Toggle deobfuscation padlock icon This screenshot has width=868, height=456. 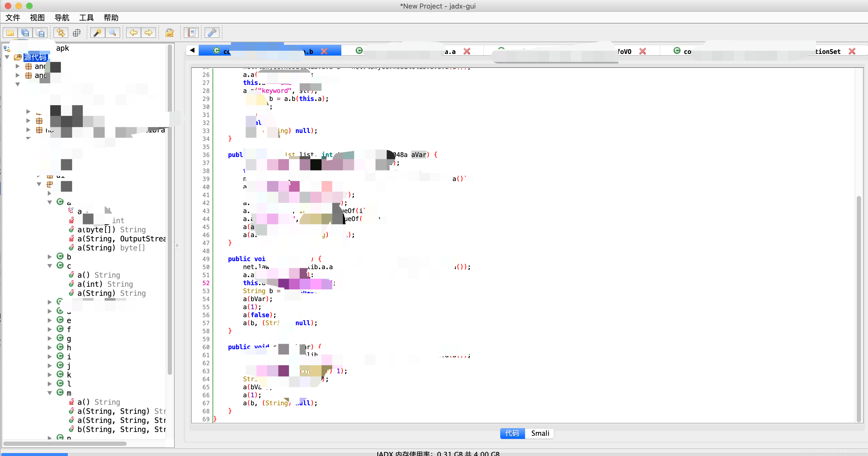(x=170, y=33)
